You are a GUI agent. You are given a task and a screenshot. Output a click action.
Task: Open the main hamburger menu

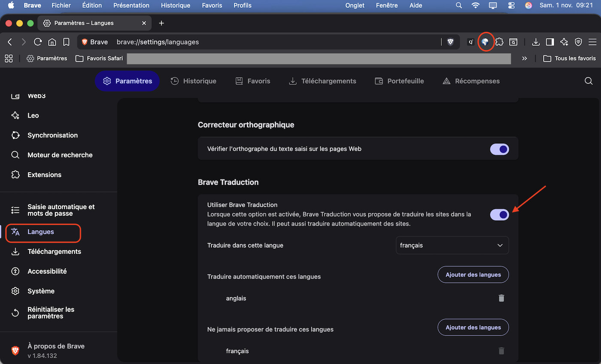click(x=592, y=42)
